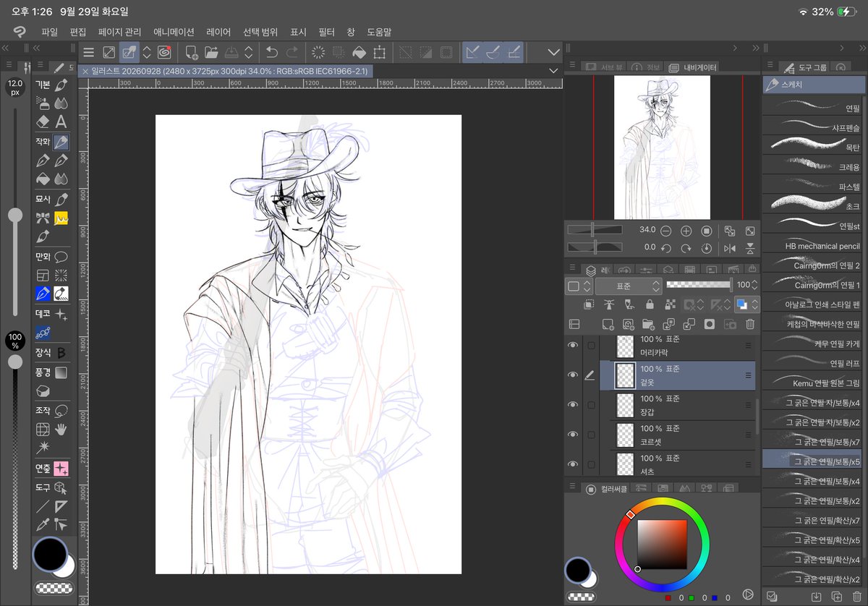Delete the layer with the trash icon

pos(750,324)
